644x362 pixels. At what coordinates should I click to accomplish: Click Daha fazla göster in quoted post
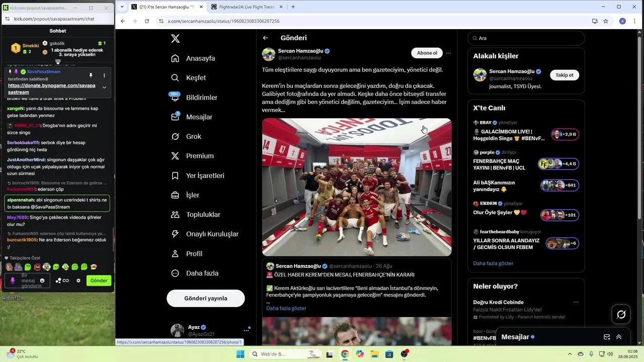pos(286,308)
